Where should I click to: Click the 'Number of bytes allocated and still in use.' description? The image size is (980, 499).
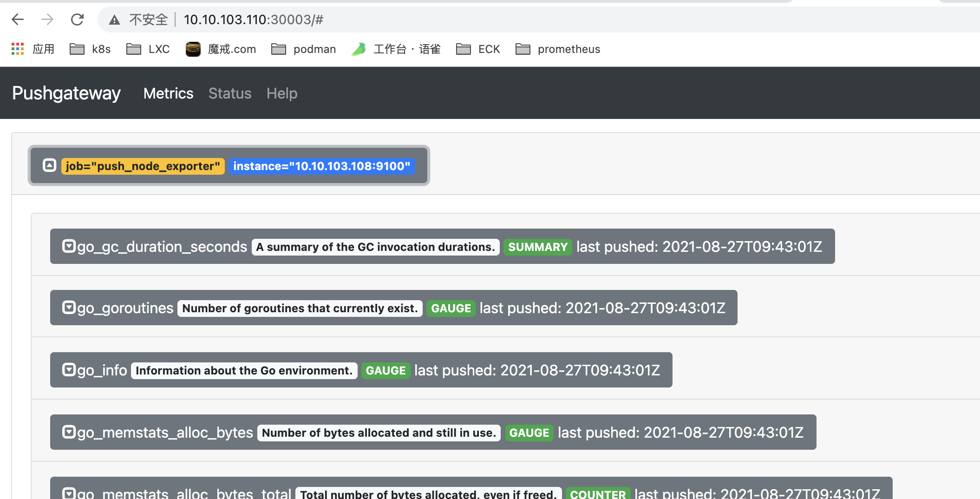tap(379, 433)
